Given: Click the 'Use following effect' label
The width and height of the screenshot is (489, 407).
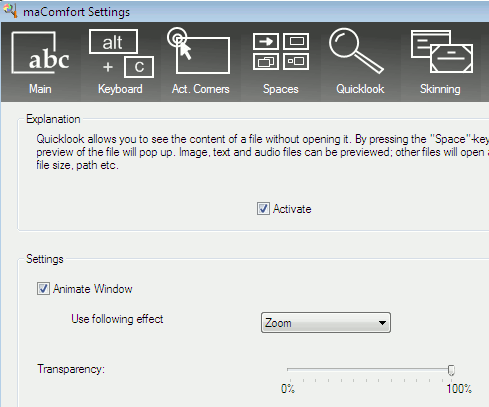Looking at the screenshot, I should pyautogui.click(x=117, y=319).
